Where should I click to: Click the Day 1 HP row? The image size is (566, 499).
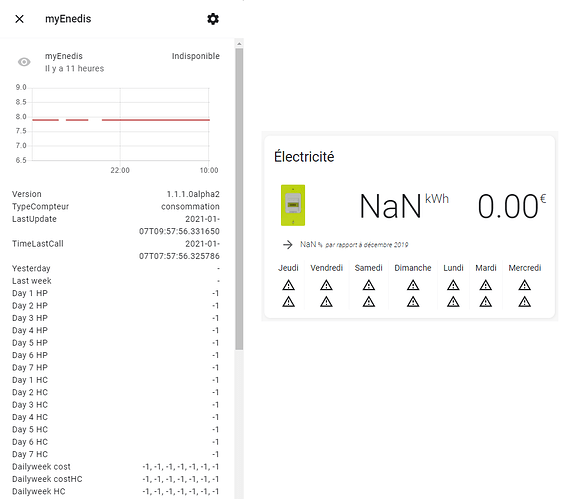tap(116, 293)
